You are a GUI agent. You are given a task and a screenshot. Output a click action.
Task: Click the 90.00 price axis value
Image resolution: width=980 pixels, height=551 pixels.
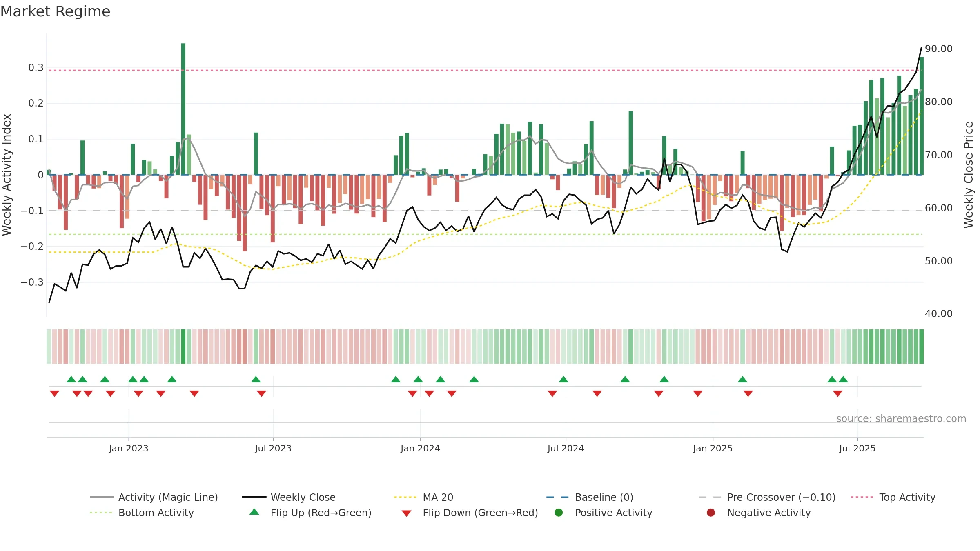(939, 49)
